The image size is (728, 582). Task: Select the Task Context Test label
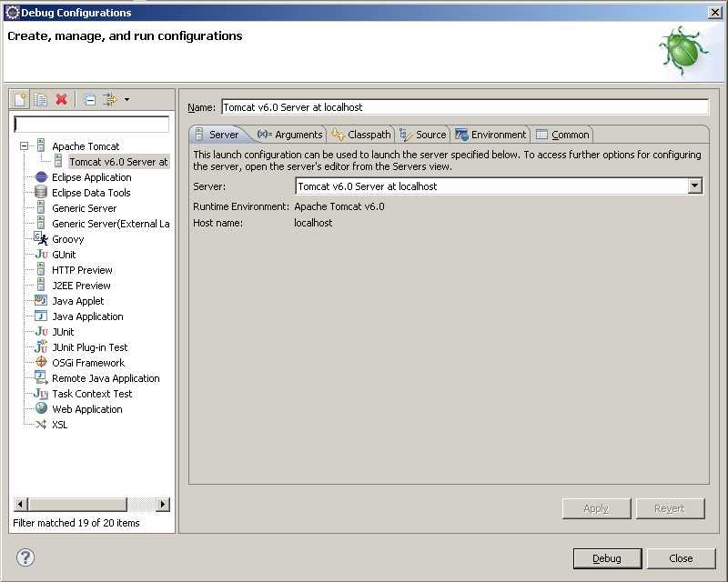[x=92, y=394]
